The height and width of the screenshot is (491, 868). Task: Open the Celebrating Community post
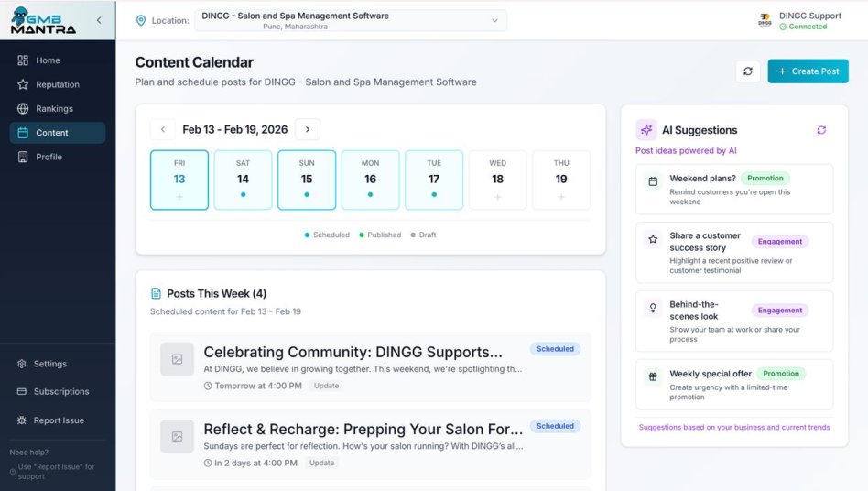(x=370, y=367)
